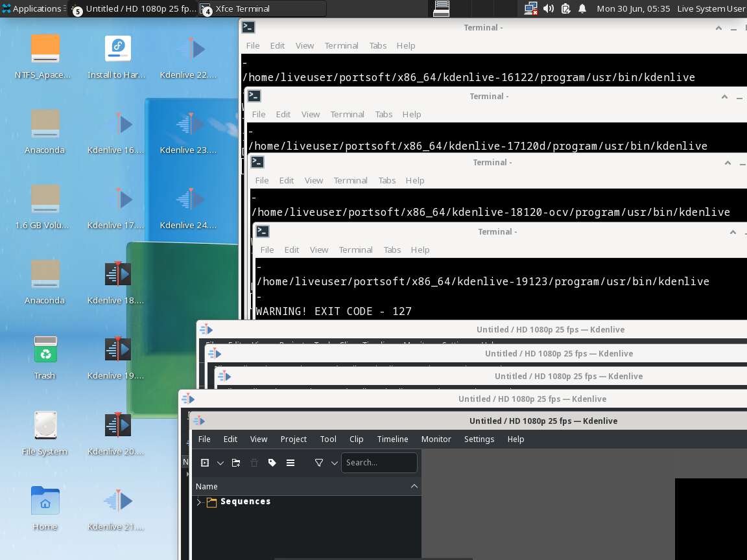
Task: Select the Install to Hard Drive desktop icon
Action: [117, 56]
